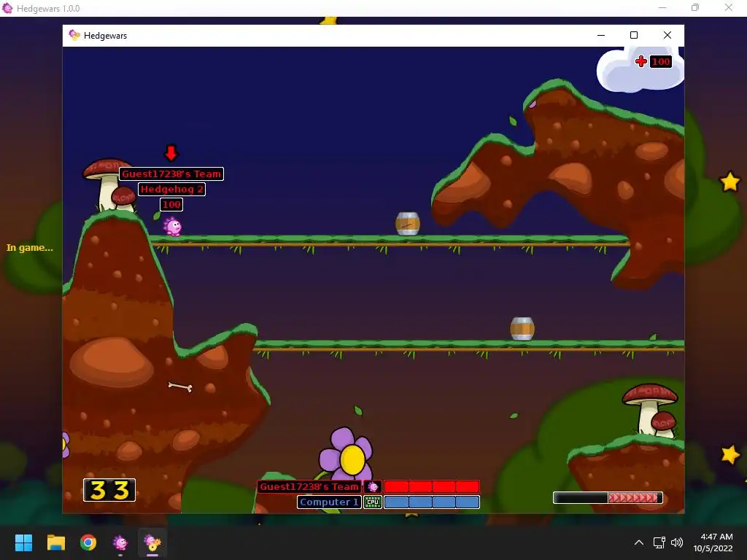Click the Hedgehog 2 name label

[x=171, y=189]
